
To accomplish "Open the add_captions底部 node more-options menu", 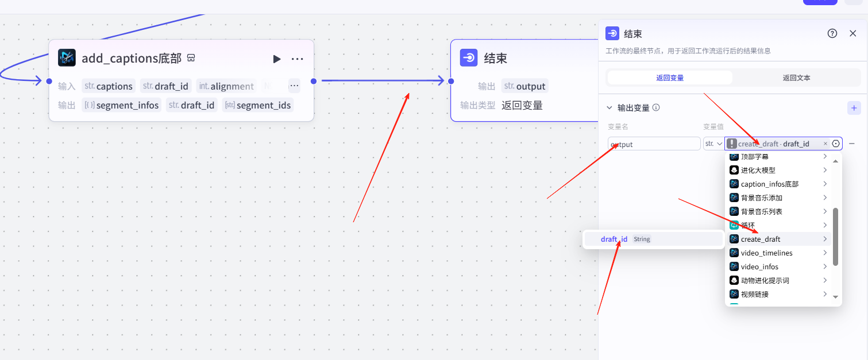I will (x=297, y=59).
